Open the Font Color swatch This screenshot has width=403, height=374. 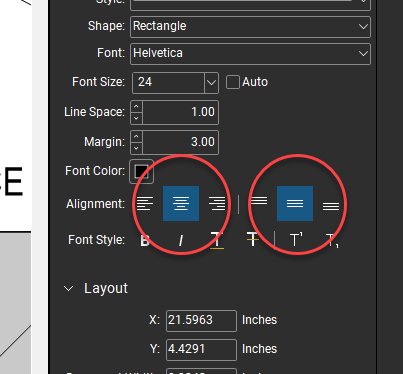coord(141,171)
